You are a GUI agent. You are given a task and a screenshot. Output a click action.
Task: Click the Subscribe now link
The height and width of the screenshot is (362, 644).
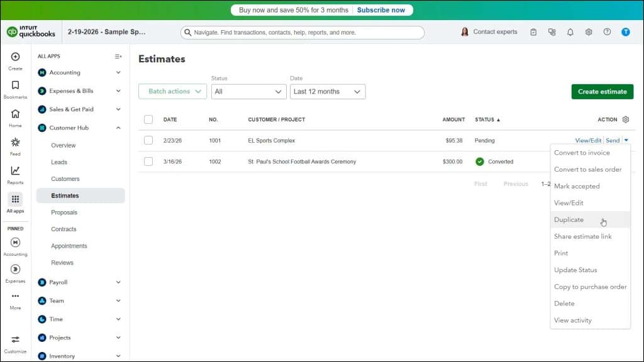(x=381, y=9)
